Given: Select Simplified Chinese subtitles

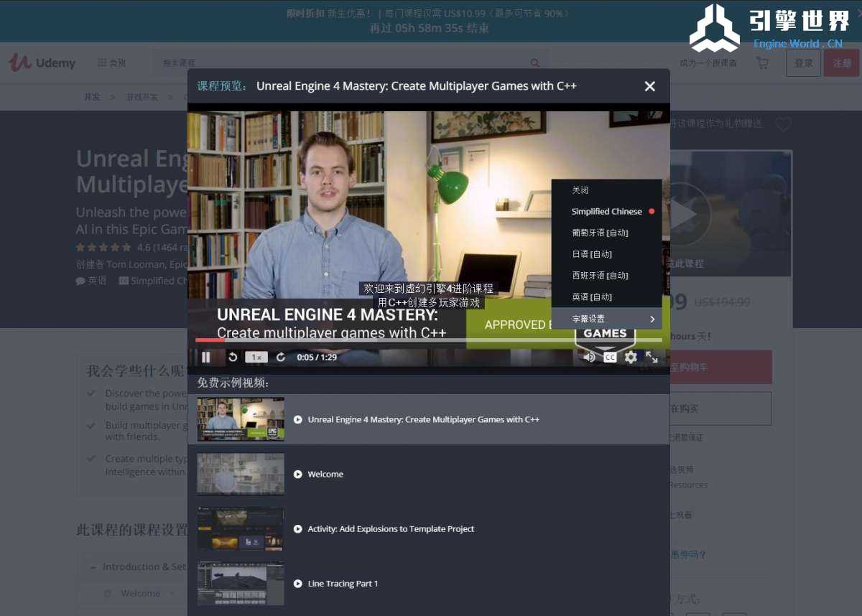Looking at the screenshot, I should 606,212.
